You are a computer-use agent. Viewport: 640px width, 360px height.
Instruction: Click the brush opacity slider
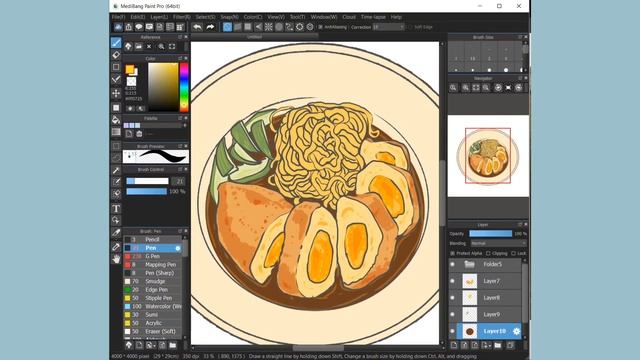(x=147, y=191)
